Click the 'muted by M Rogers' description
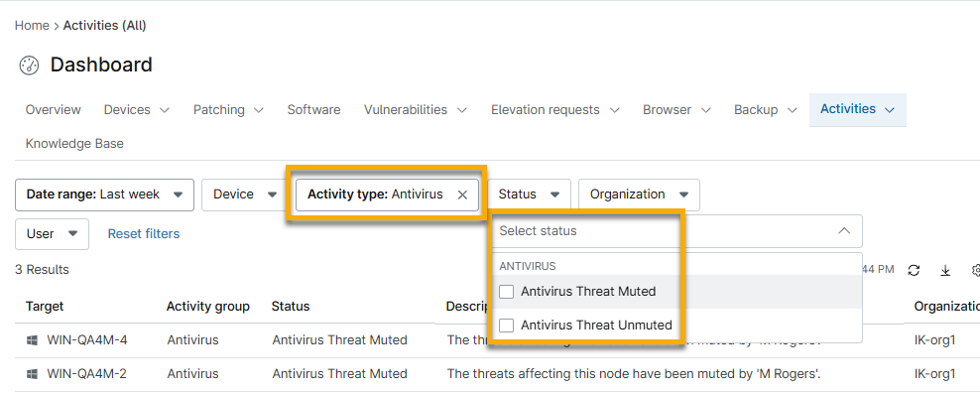The height and width of the screenshot is (393, 980). click(x=634, y=374)
